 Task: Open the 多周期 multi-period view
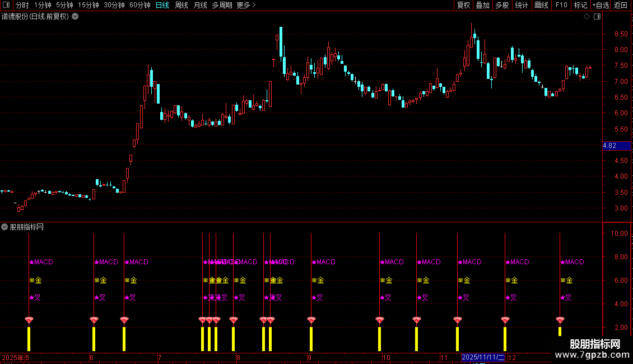[222, 5]
